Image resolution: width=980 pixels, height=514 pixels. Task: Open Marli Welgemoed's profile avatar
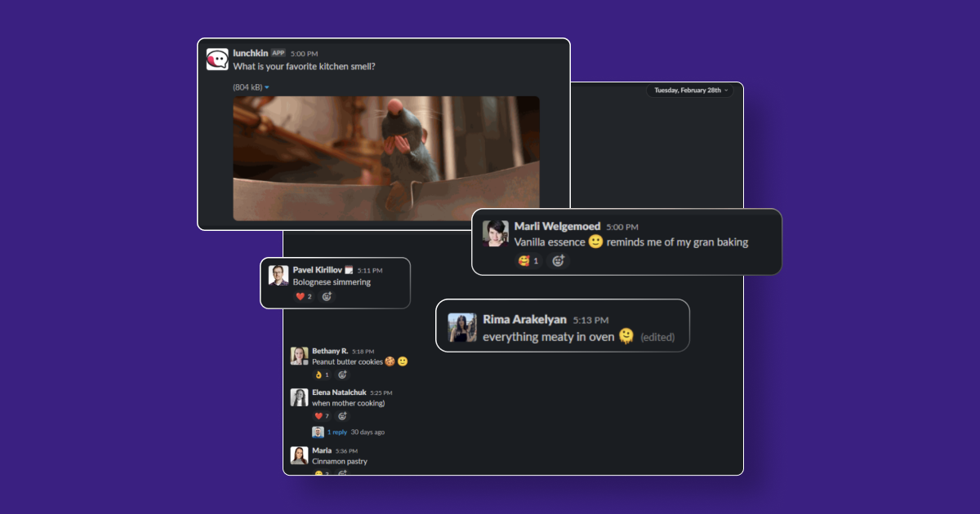[496, 233]
